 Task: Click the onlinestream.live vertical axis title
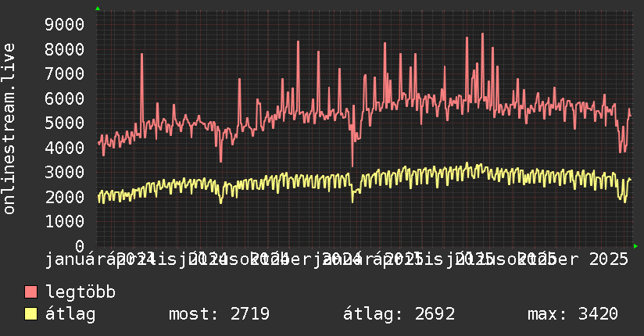pos(9,129)
